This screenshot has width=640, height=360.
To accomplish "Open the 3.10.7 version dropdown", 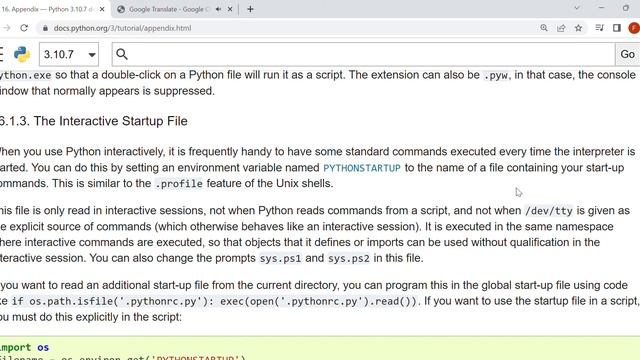I will [x=69, y=54].
